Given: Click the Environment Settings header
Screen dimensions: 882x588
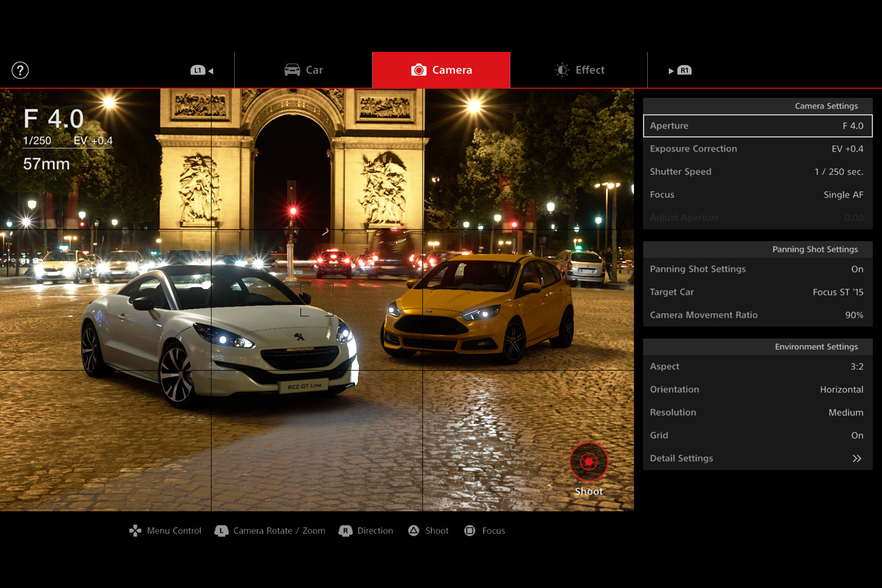Looking at the screenshot, I should tap(757, 347).
